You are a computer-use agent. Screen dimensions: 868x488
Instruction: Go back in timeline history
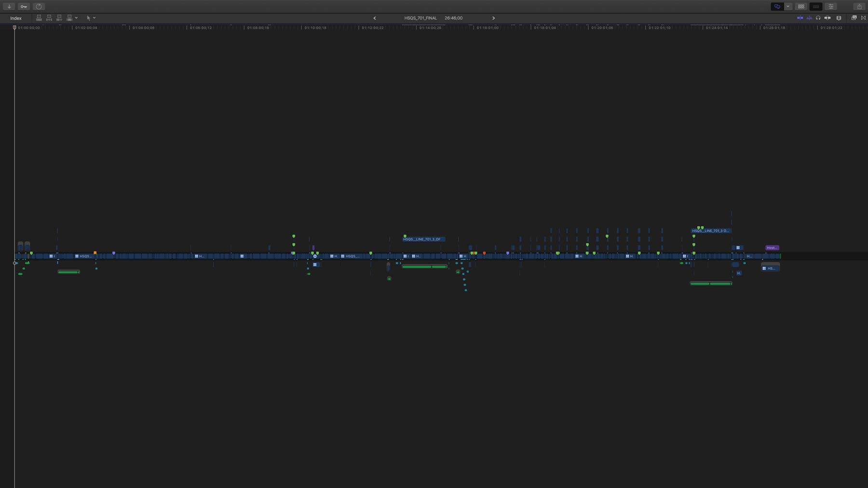(x=375, y=18)
